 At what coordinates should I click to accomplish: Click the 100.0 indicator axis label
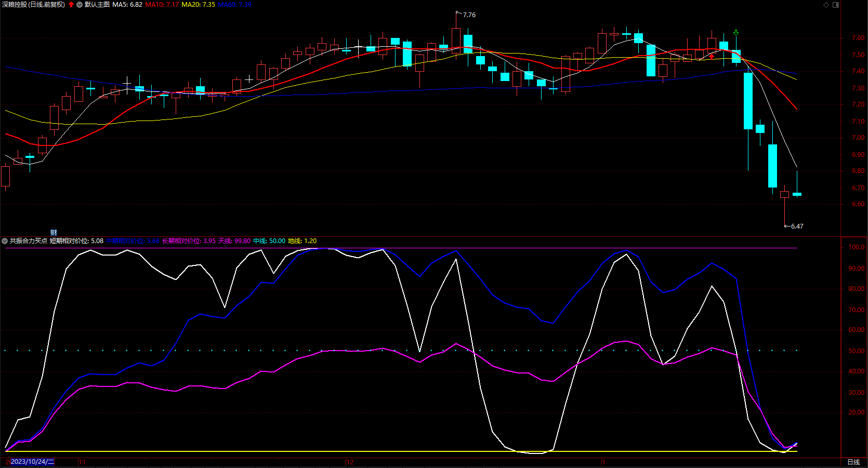pyautogui.click(x=857, y=247)
